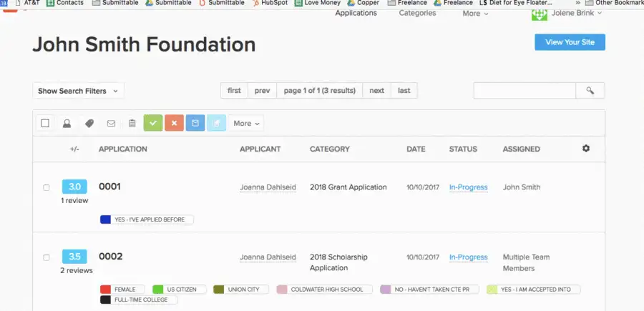Show more bookmarks via double chevron
Screen dimensions: 644x311
[x=578, y=3]
